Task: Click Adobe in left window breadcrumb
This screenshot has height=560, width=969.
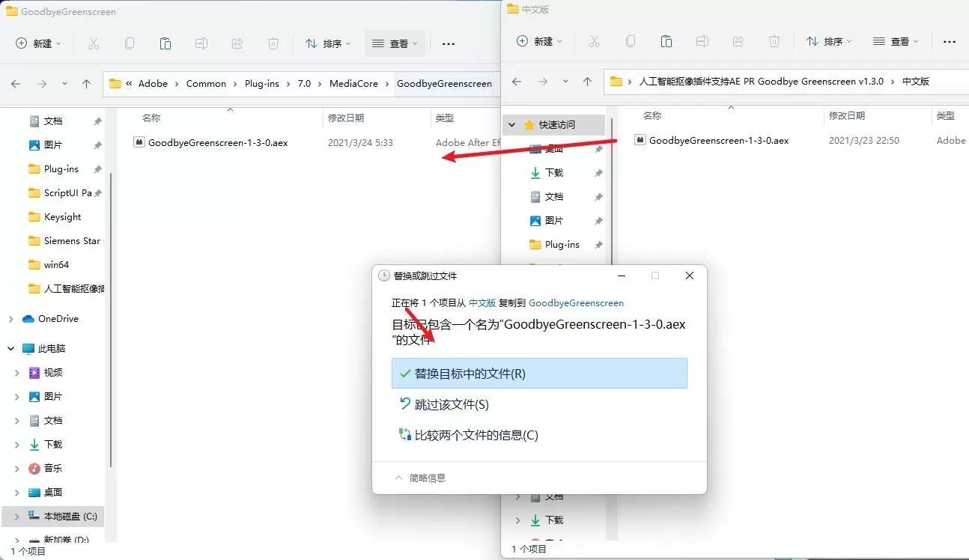Action: (x=153, y=84)
